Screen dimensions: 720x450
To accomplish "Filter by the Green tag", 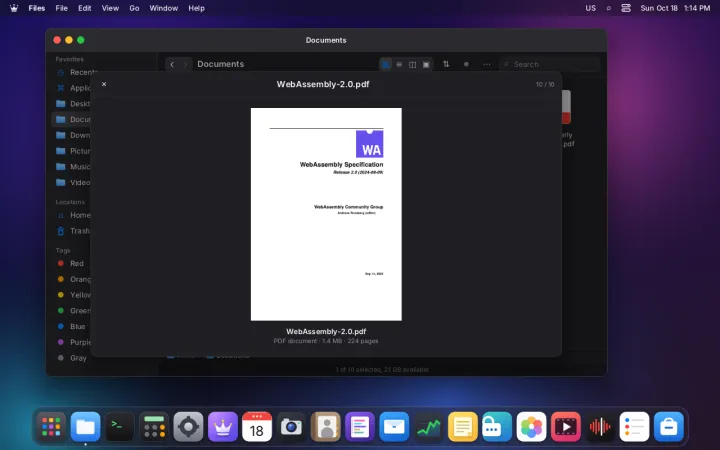I will (73, 310).
